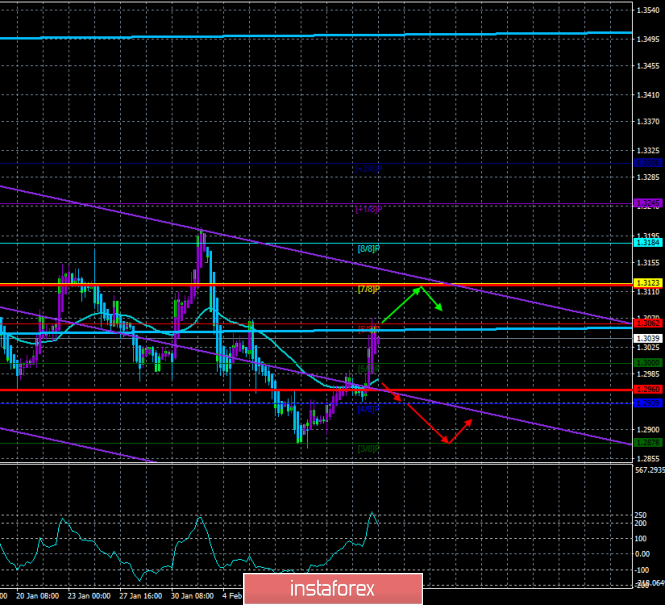Screen dimensions: 665x605
Task: Select the red 1.2960 price tag
Action: click(648, 389)
